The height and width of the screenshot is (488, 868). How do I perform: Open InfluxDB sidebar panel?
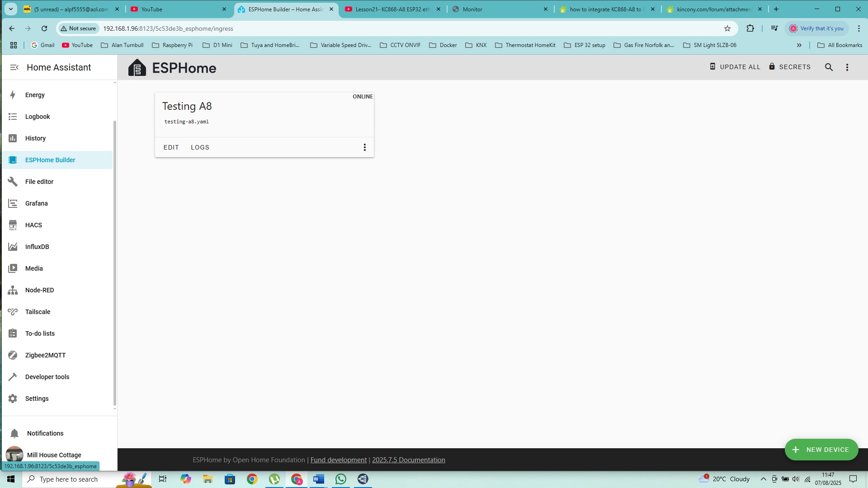(x=37, y=247)
